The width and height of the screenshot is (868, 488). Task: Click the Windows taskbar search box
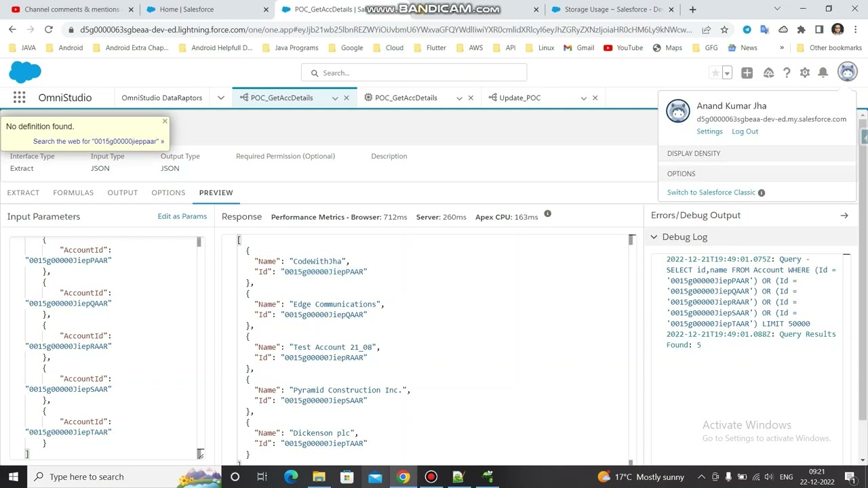(x=125, y=476)
